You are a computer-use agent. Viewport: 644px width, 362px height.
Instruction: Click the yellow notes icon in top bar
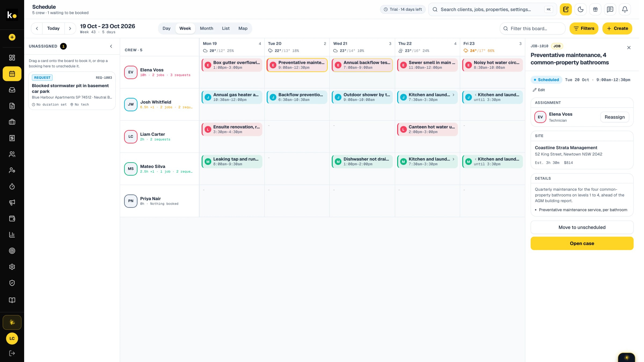[x=566, y=9]
